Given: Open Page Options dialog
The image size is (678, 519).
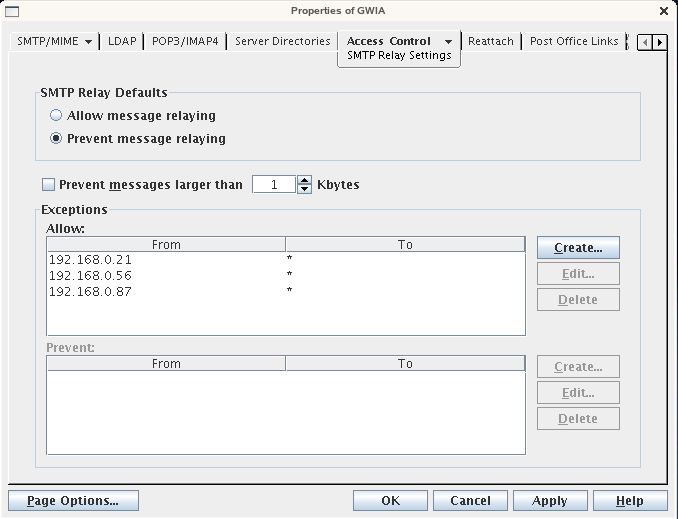Looking at the screenshot, I should (x=74, y=501).
